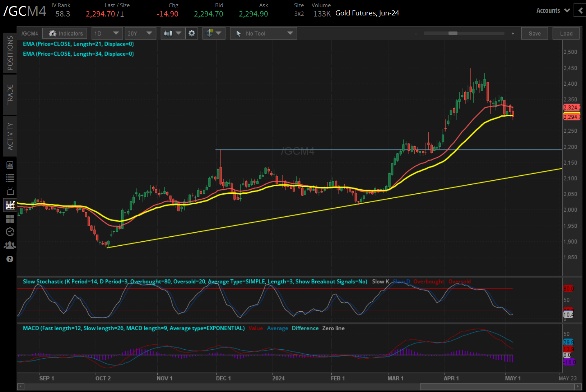This screenshot has height=392, width=586.
Task: Expand the 20Y range dropdown
Action: [x=140, y=33]
